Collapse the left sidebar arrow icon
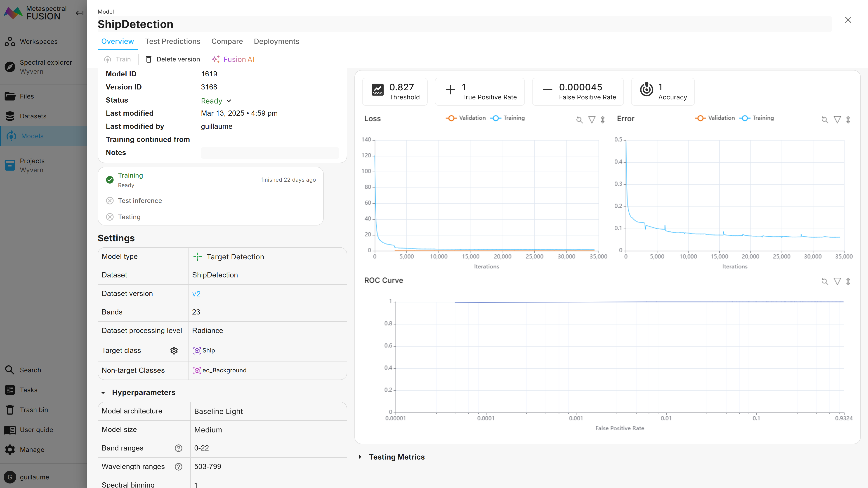 80,13
